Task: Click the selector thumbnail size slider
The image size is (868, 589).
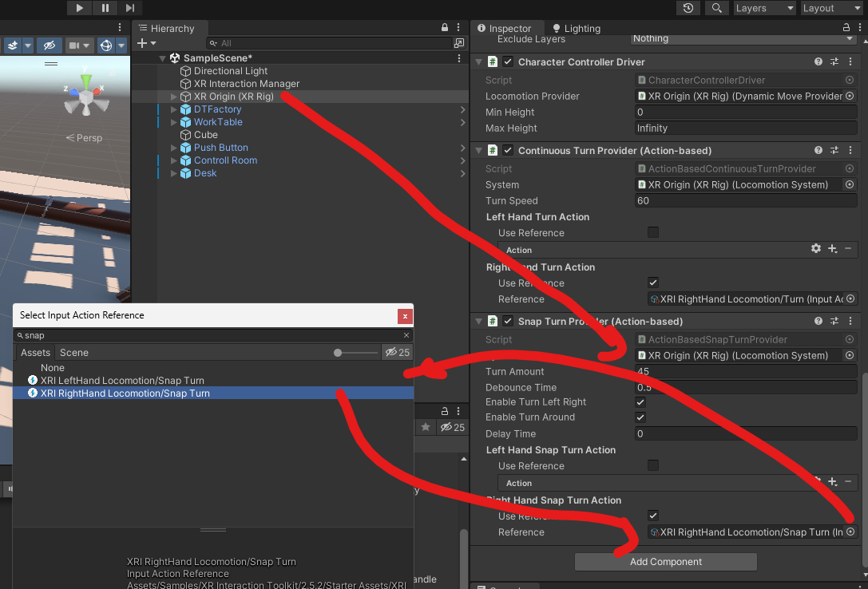Action: [355, 353]
